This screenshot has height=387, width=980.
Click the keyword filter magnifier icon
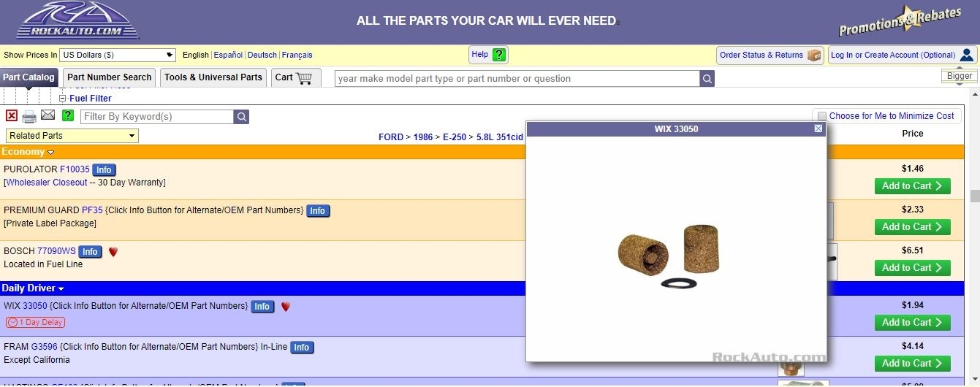pyautogui.click(x=242, y=117)
